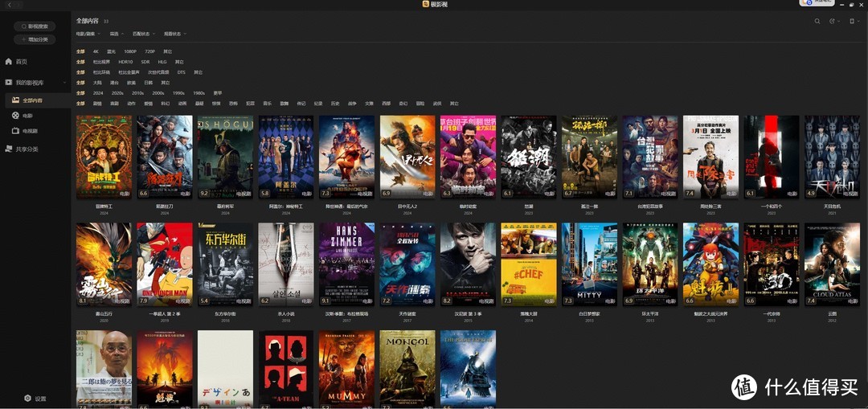
Task: Open the SHOGUN 幕府将军 poster
Action: [225, 157]
